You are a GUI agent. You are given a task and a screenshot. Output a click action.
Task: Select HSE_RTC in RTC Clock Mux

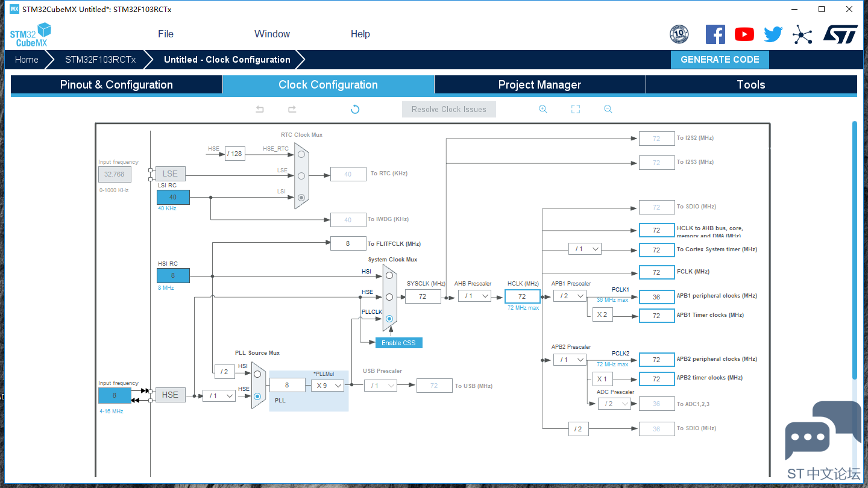(301, 154)
